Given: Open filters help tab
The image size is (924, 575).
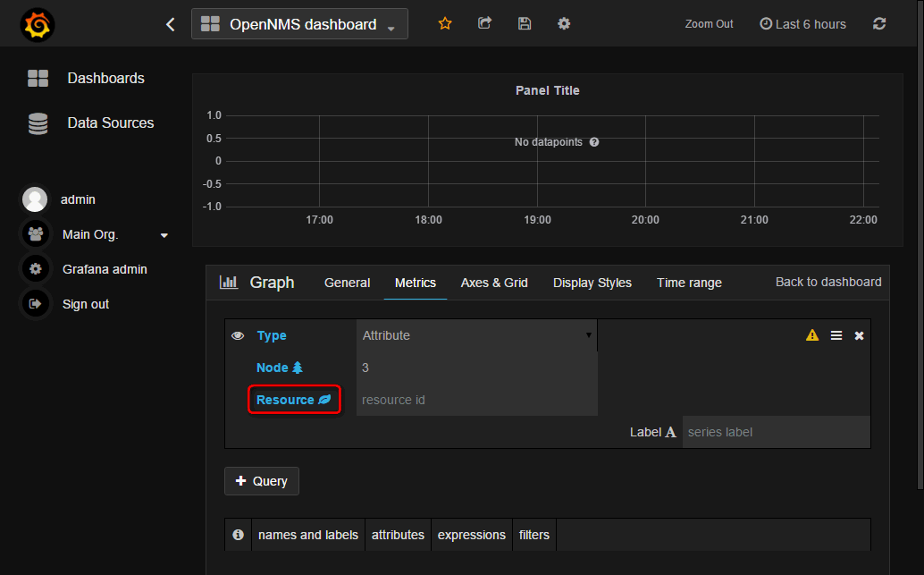Looking at the screenshot, I should [x=533, y=535].
